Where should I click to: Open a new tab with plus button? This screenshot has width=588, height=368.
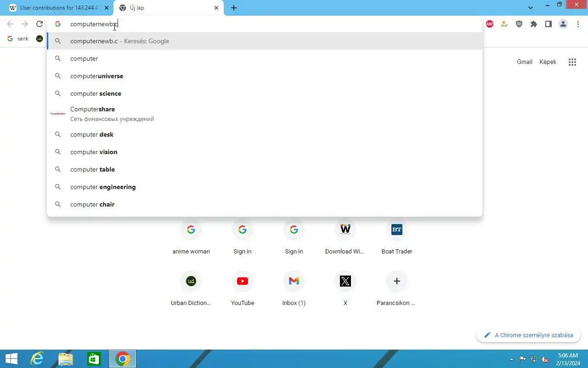point(234,8)
